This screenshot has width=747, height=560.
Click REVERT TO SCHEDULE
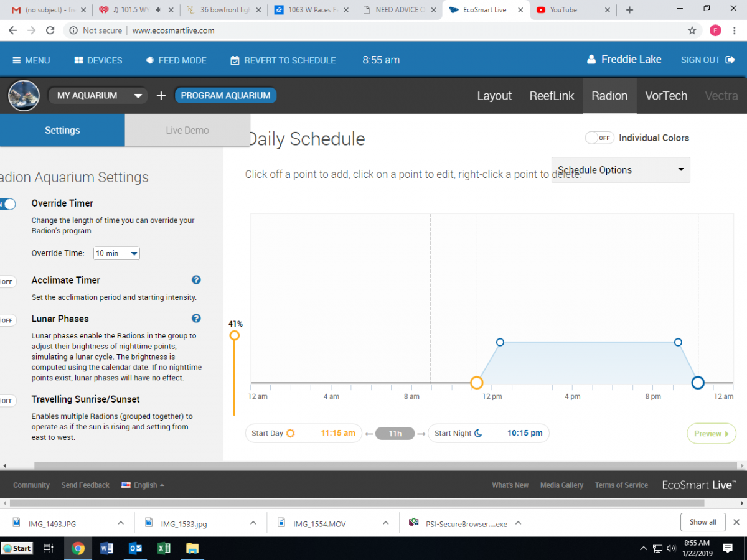click(283, 60)
